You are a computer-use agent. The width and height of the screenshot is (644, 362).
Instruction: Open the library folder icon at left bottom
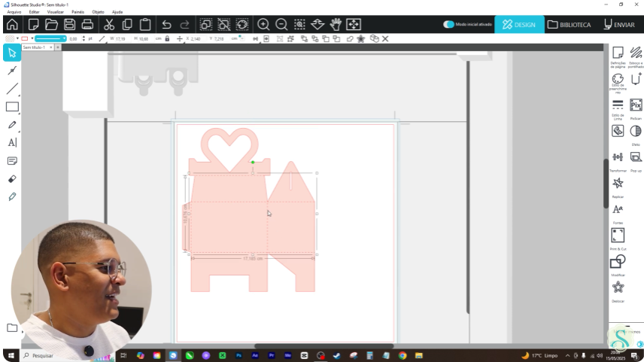coord(12,328)
